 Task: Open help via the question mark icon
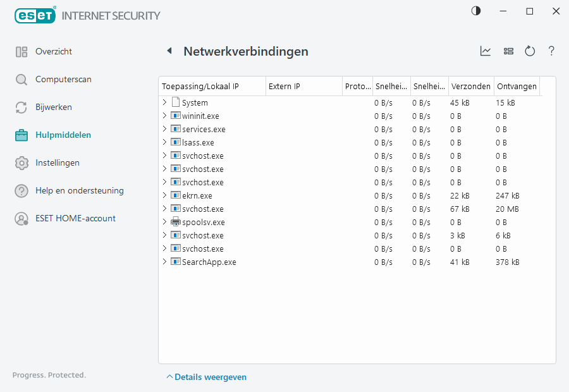551,51
